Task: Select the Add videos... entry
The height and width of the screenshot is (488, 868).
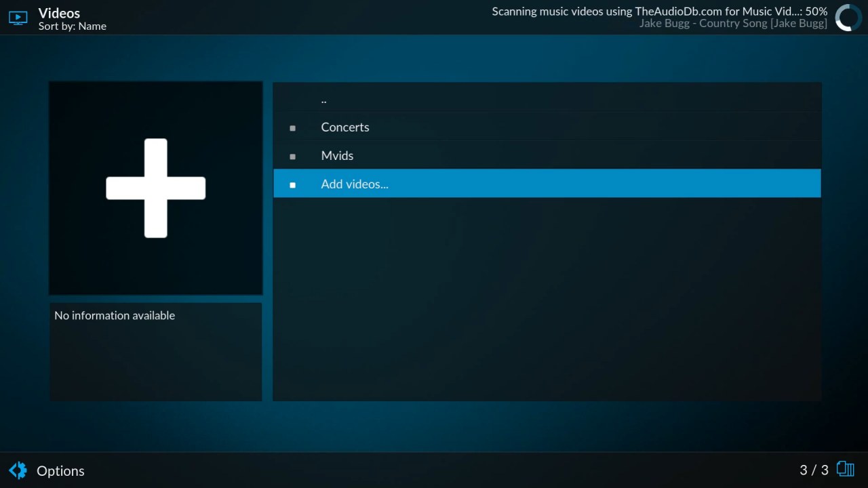Action: [x=355, y=184]
